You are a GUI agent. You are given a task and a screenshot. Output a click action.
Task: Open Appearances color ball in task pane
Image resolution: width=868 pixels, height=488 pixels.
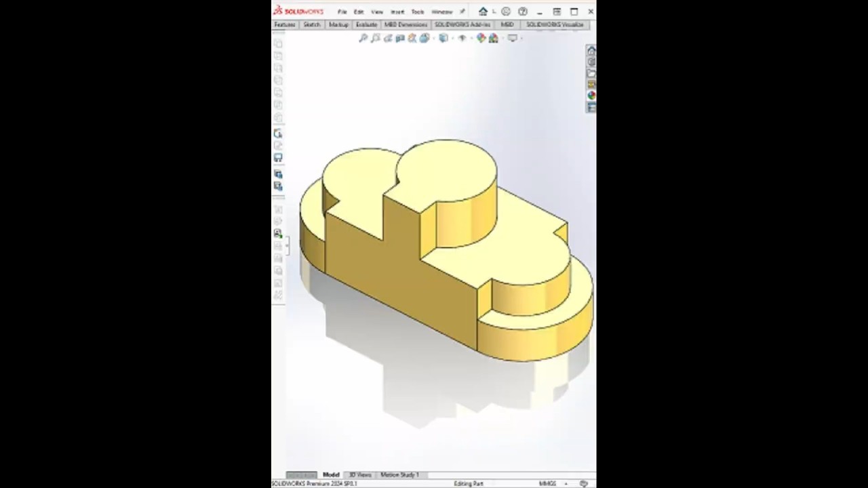(591, 96)
